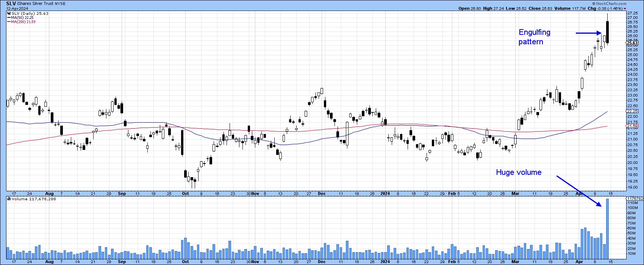
Task: Select the blue MA(50) legend line marker
Action: 9,17
